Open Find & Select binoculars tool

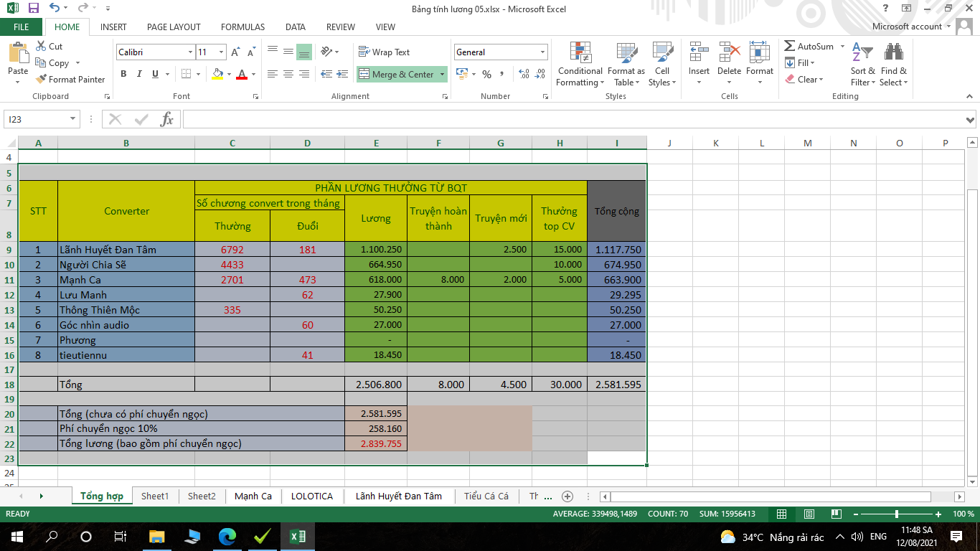click(x=893, y=54)
